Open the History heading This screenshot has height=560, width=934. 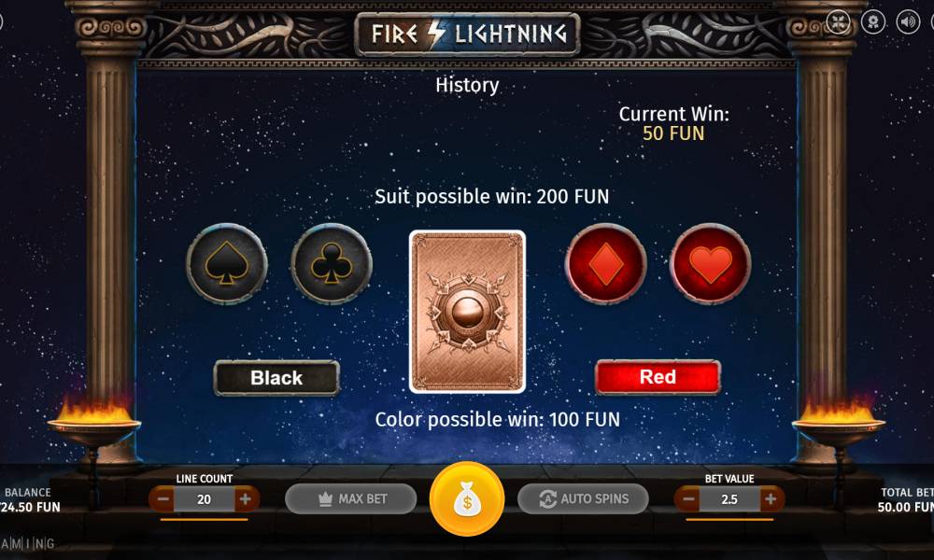pyautogui.click(x=467, y=85)
